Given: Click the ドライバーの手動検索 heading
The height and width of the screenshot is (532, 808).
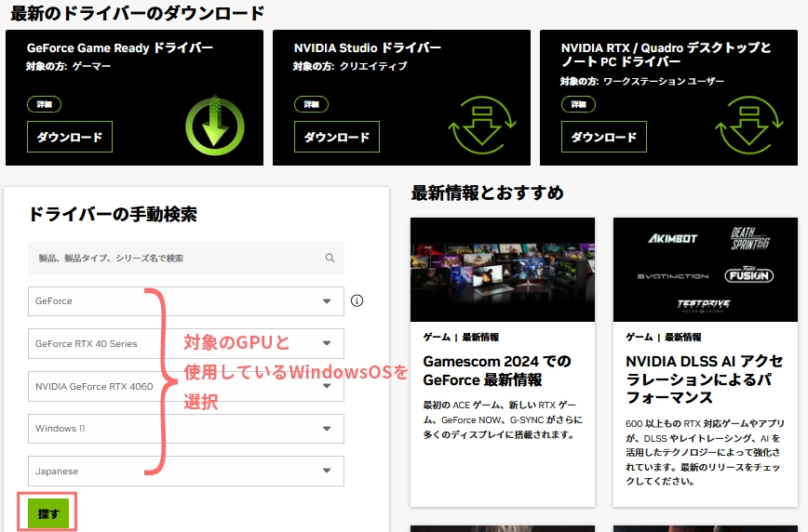Looking at the screenshot, I should click(x=113, y=214).
